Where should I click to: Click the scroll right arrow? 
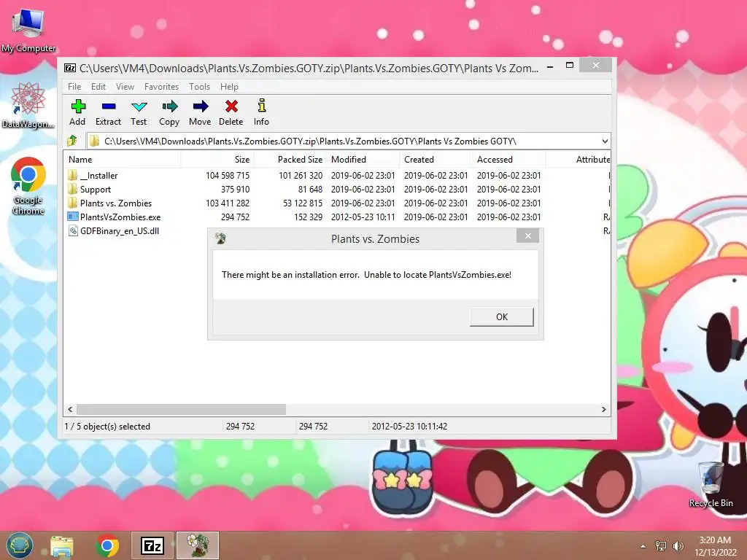coord(603,410)
